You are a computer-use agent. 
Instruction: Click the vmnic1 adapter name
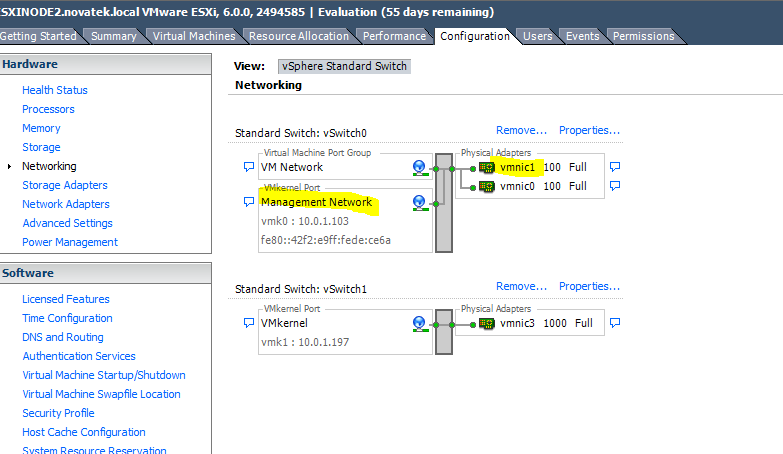click(517, 167)
